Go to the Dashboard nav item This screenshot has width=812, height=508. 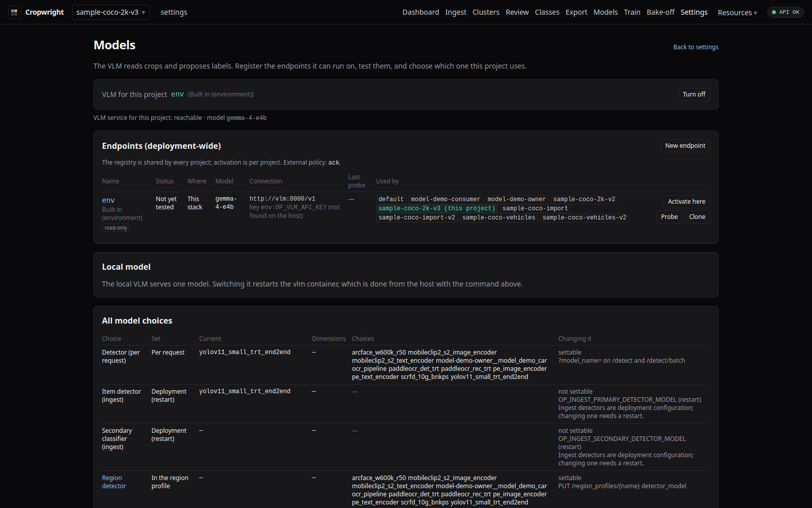(x=421, y=12)
